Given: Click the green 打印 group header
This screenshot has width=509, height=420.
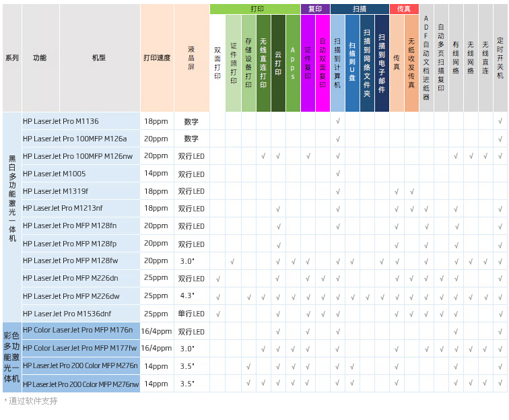Looking at the screenshot, I should (x=254, y=9).
